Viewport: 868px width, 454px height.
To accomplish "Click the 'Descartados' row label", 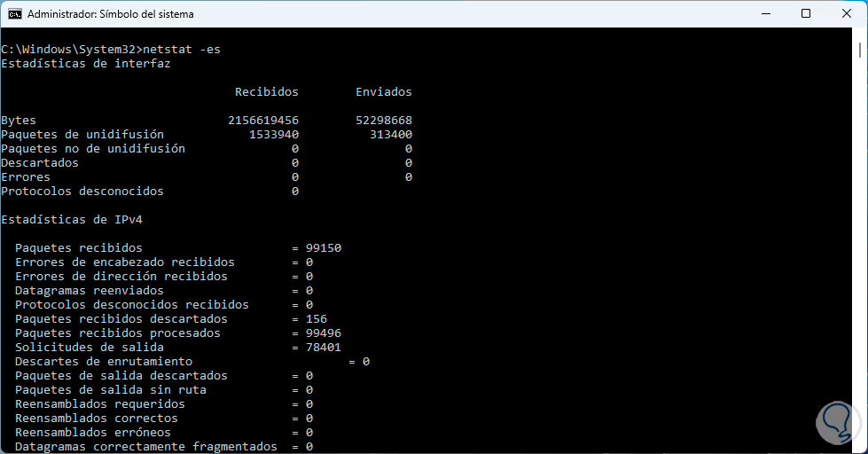I will tap(40, 163).
